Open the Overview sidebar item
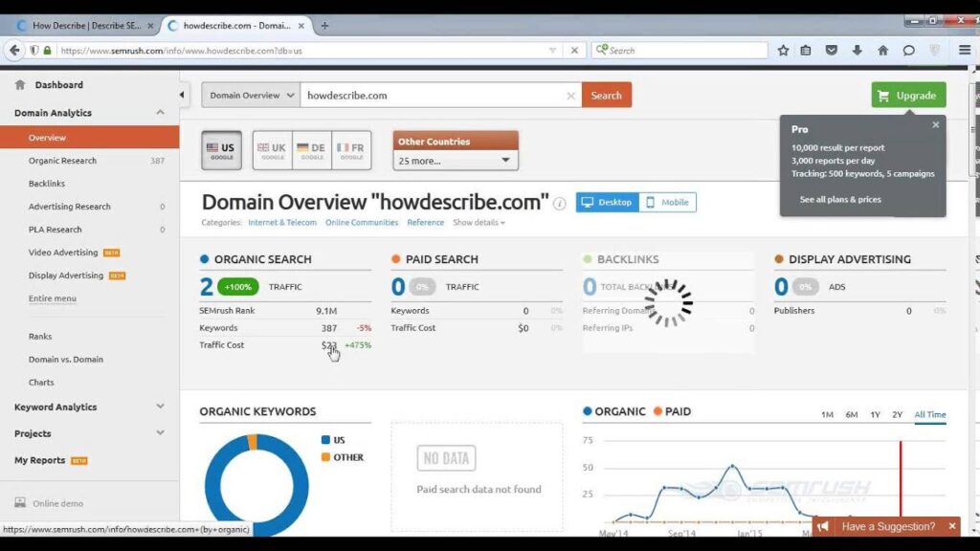 pyautogui.click(x=89, y=138)
